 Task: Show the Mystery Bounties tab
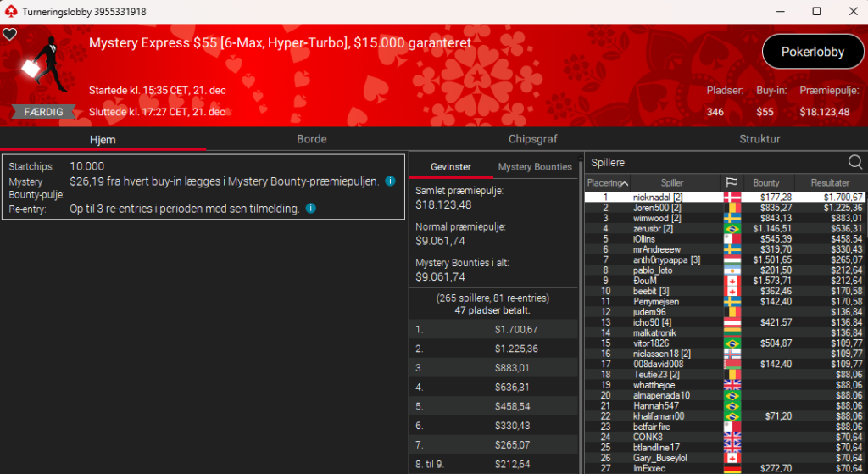coord(535,167)
